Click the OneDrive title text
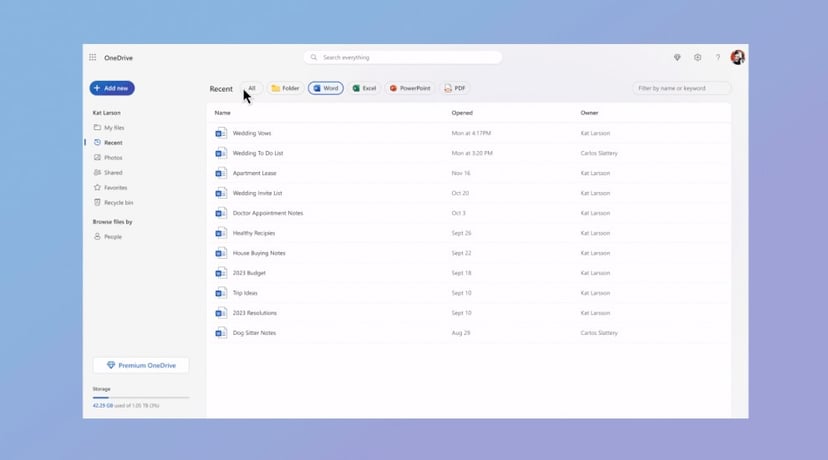 click(x=118, y=58)
